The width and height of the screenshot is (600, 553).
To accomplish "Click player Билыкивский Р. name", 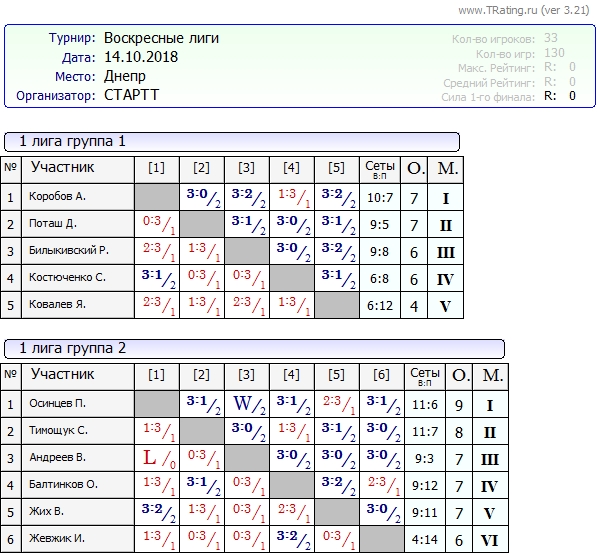I will tap(68, 251).
